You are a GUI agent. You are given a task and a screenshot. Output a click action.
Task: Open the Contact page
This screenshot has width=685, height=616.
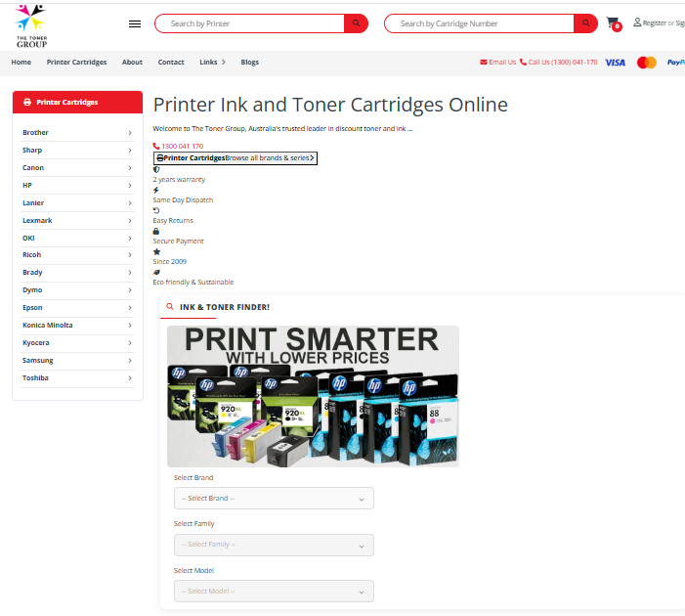[x=171, y=62]
